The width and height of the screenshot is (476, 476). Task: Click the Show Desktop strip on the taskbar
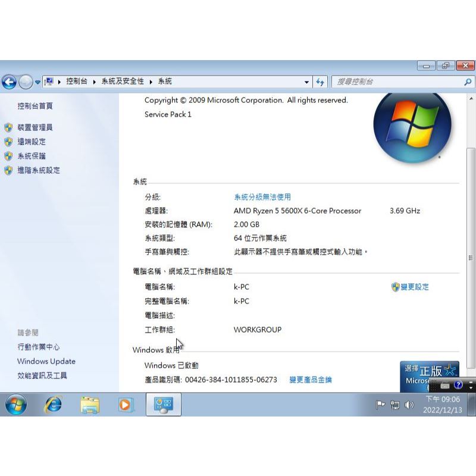coord(472,405)
